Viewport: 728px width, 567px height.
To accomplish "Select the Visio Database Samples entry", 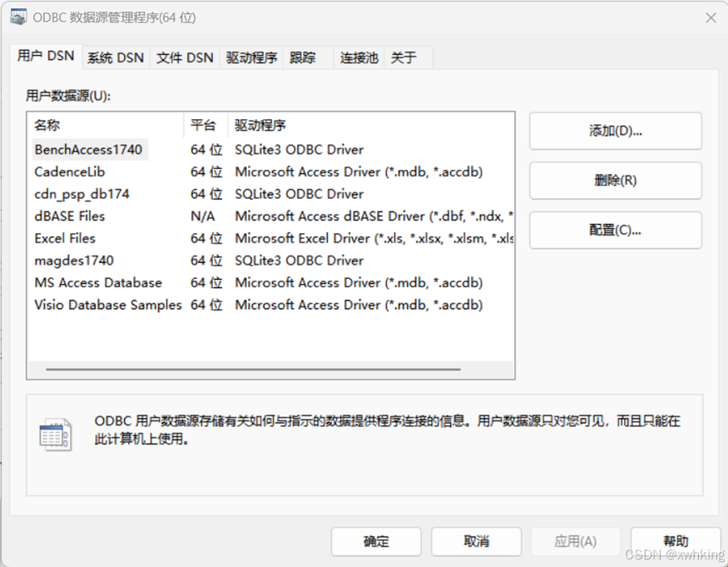I will [107, 305].
